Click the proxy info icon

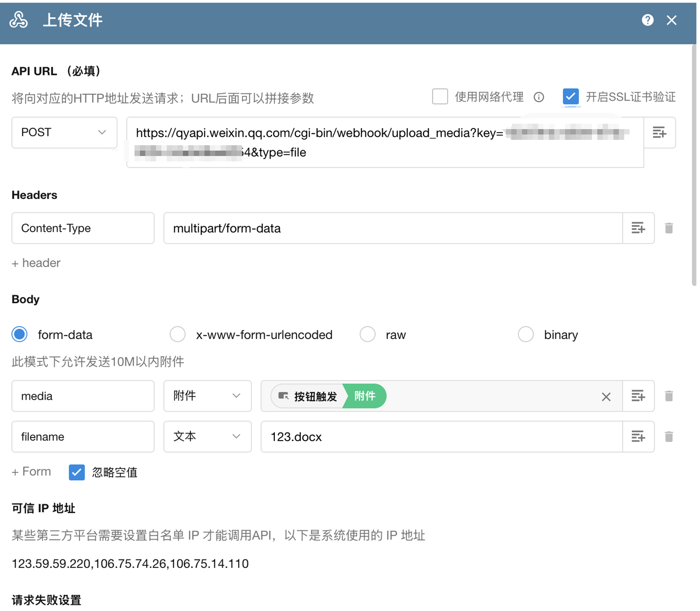click(x=539, y=97)
